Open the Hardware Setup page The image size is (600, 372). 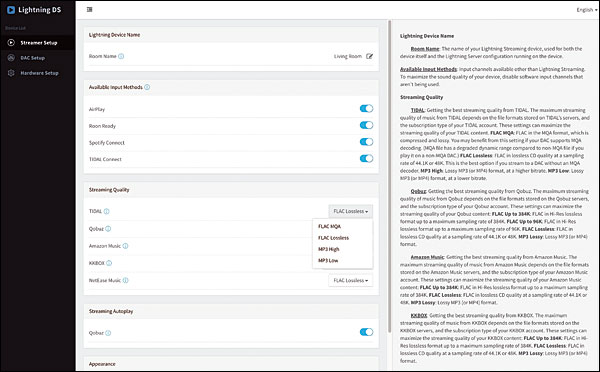(x=38, y=73)
